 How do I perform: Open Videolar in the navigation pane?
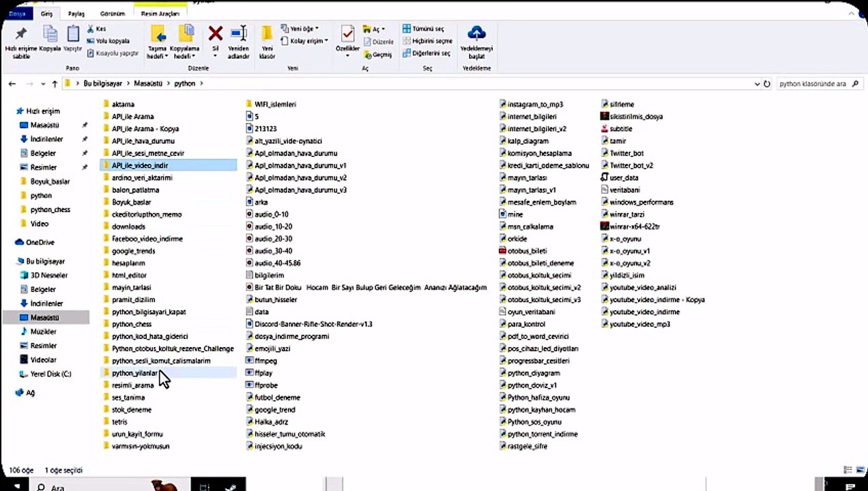click(x=38, y=359)
